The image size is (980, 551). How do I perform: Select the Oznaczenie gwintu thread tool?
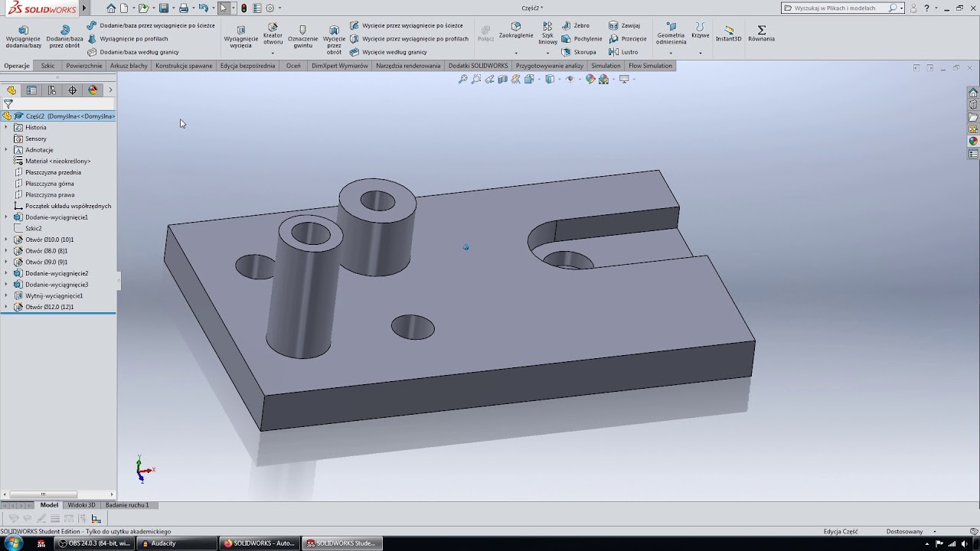[x=302, y=37]
